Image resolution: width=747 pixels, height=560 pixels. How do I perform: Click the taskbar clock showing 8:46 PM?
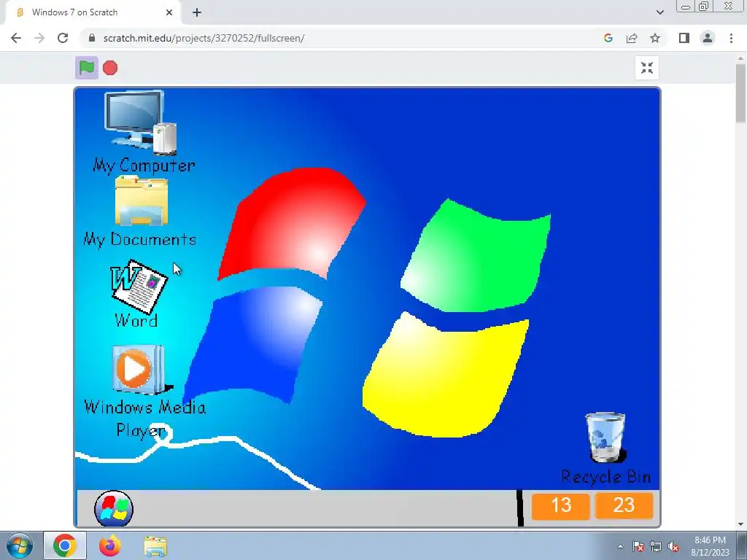[710, 546]
